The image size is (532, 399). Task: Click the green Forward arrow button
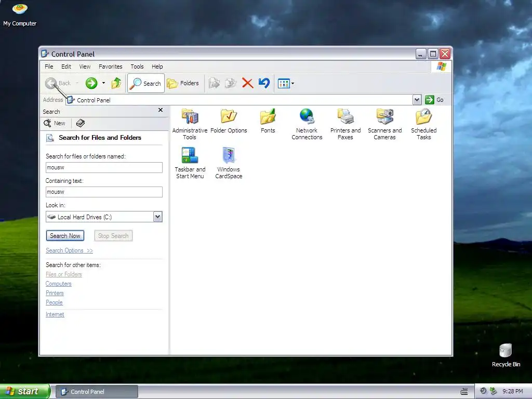pyautogui.click(x=91, y=83)
